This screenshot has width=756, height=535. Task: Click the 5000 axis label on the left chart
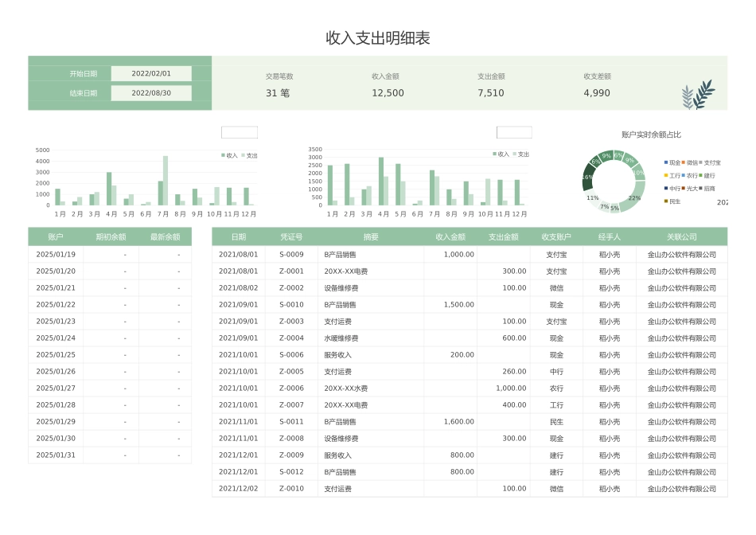[42, 150]
